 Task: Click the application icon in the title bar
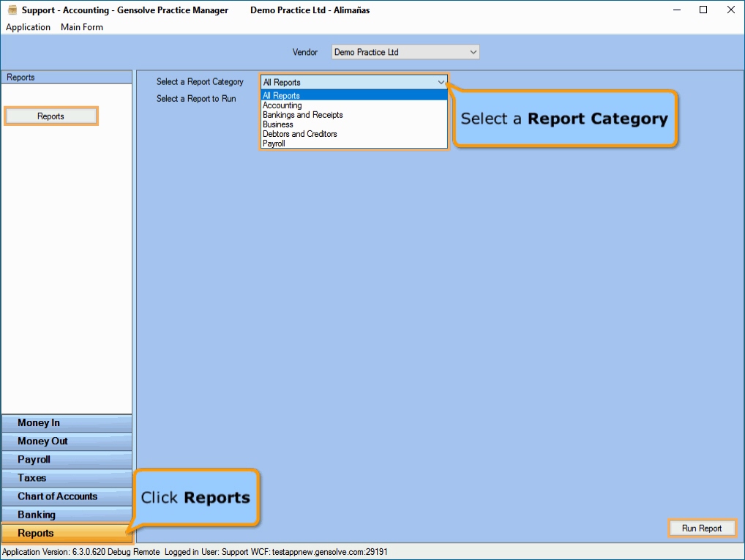tap(12, 10)
